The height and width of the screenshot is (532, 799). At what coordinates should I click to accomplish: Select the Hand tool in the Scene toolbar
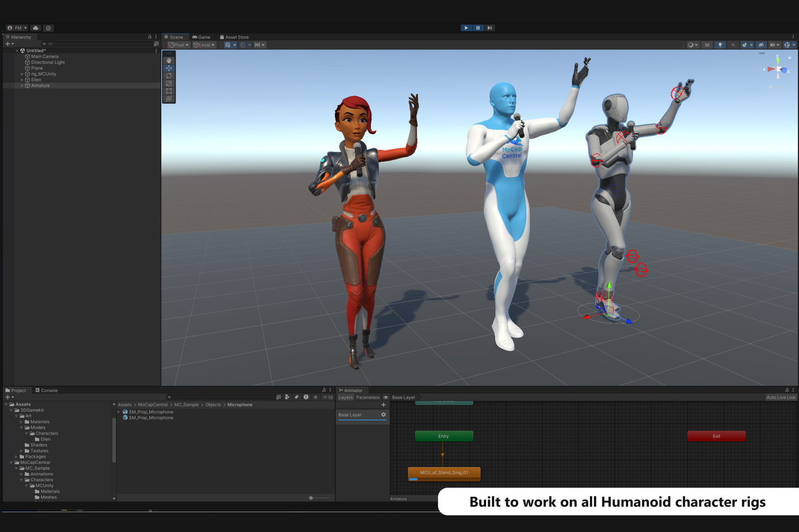169,60
